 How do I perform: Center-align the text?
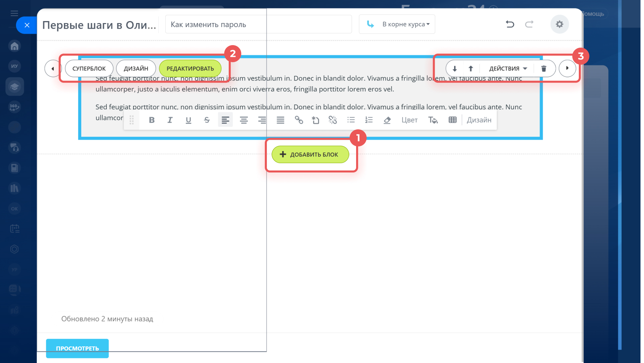[x=244, y=120]
